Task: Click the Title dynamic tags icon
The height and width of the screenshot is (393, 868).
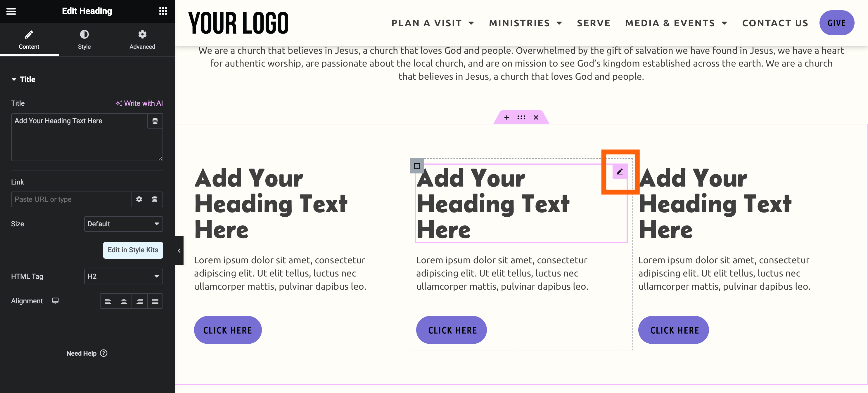Action: click(x=155, y=121)
